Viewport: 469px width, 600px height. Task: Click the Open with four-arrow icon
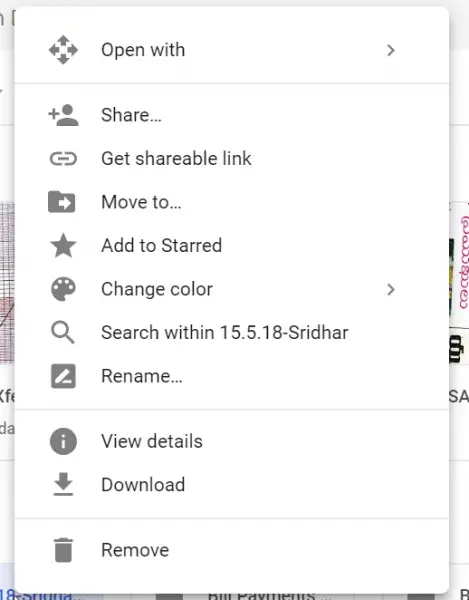pyautogui.click(x=63, y=50)
